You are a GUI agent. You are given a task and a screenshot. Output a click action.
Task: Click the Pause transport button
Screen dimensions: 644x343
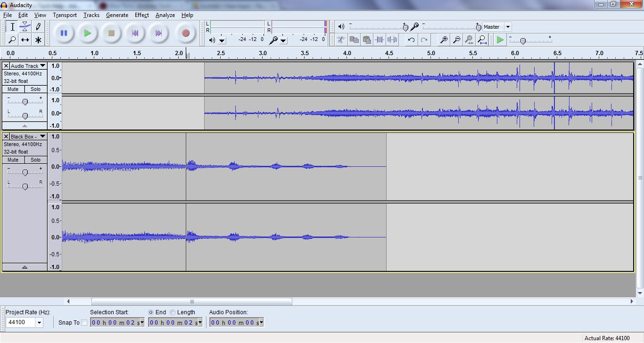click(x=64, y=33)
